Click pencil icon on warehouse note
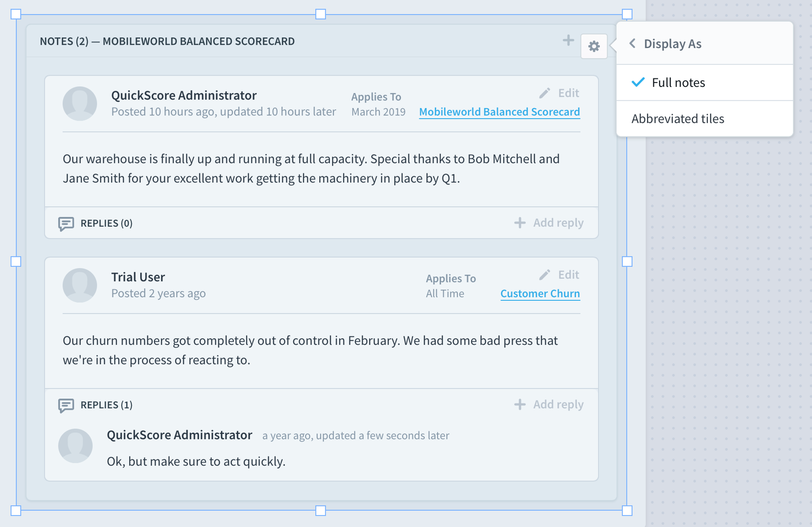 click(545, 93)
